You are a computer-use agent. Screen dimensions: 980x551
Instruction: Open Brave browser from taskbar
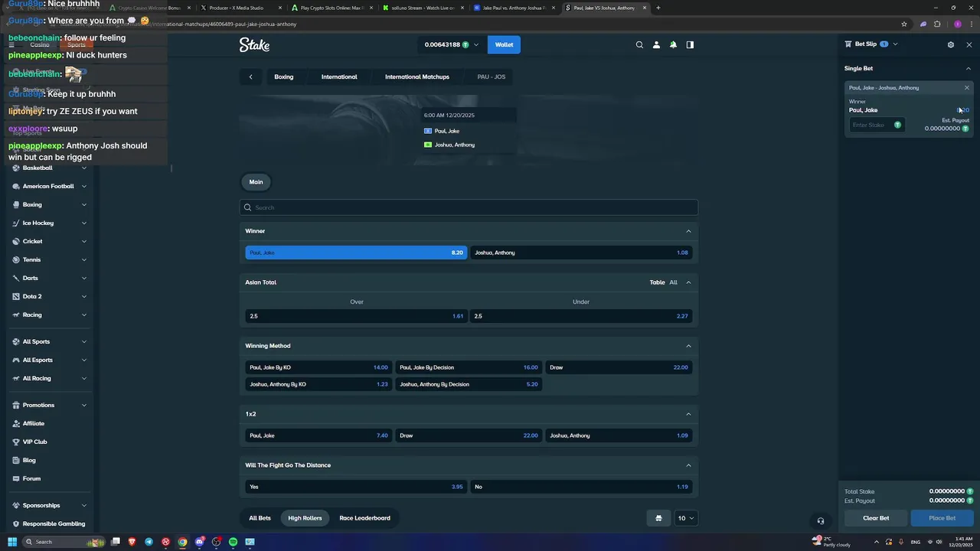tap(132, 542)
